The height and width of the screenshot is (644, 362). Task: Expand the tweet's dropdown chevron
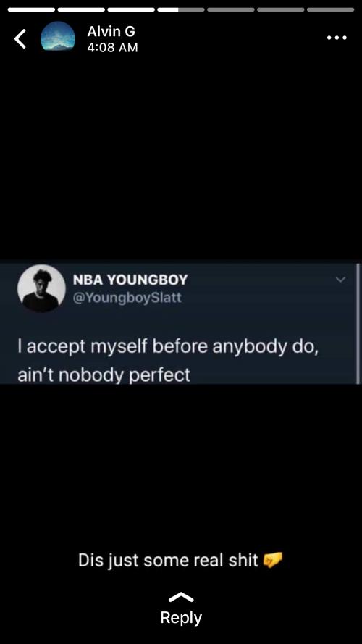pyautogui.click(x=340, y=280)
